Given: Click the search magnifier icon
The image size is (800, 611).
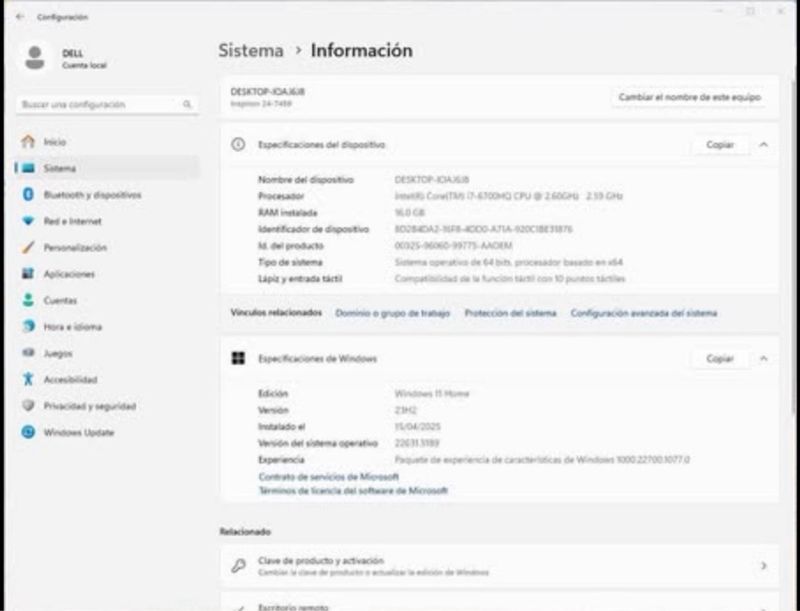Looking at the screenshot, I should [187, 104].
